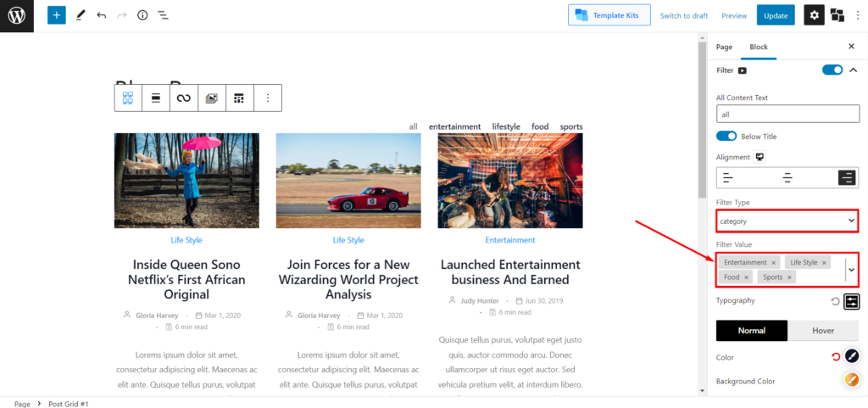The height and width of the screenshot is (408, 868).
Task: Open the Inside Queen Sono post title
Action: coord(186,279)
